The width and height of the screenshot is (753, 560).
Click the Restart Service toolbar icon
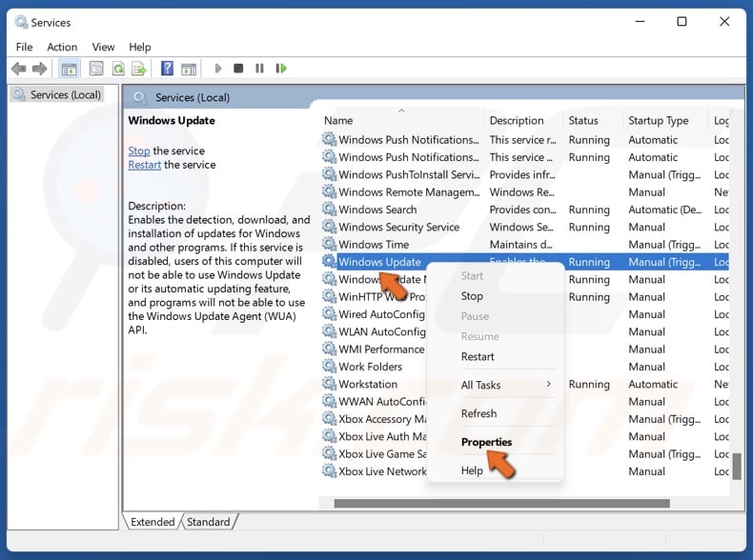(281, 69)
